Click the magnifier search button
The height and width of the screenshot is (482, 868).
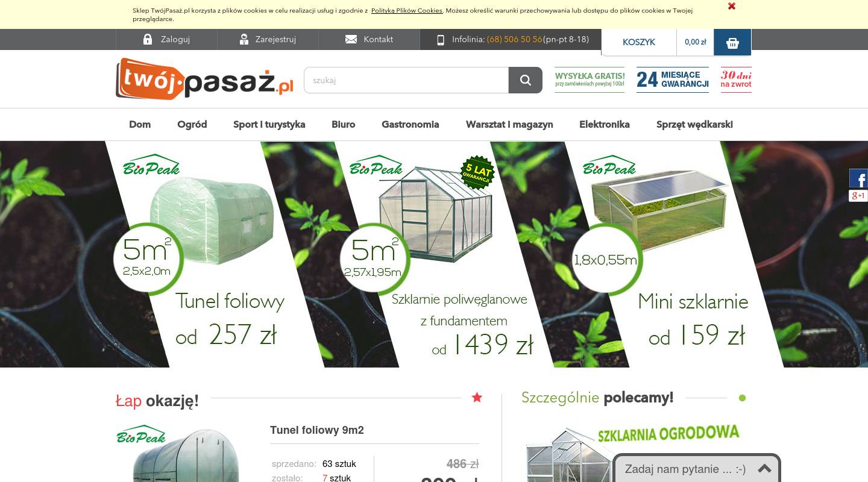coord(526,80)
